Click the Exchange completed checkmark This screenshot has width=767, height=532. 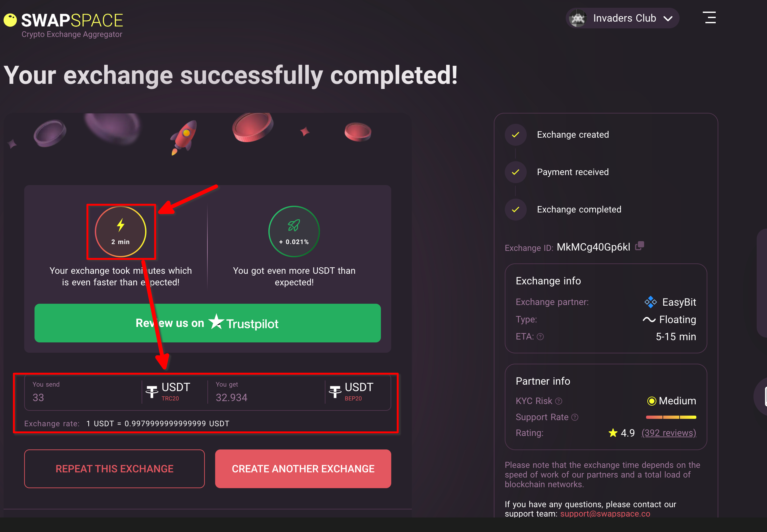515,209
